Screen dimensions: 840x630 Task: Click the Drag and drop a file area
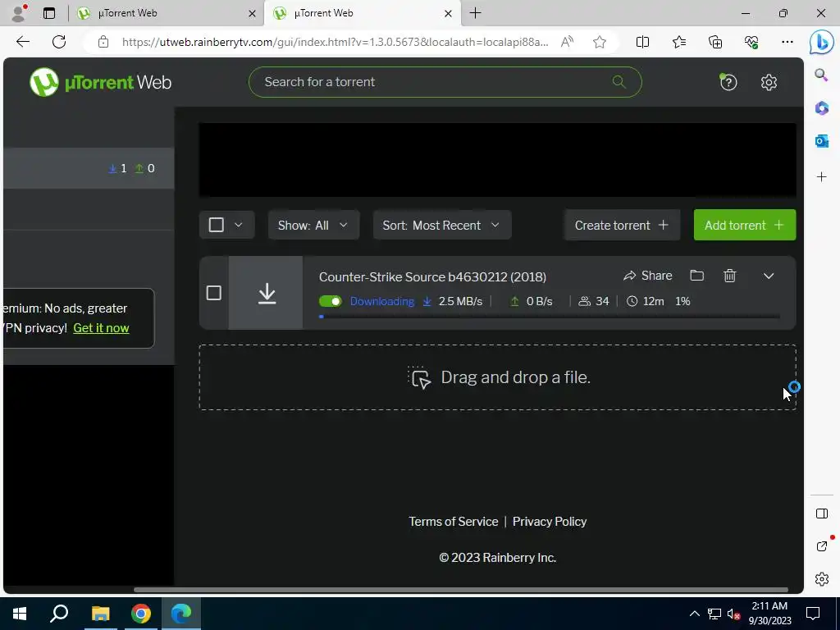click(x=498, y=377)
